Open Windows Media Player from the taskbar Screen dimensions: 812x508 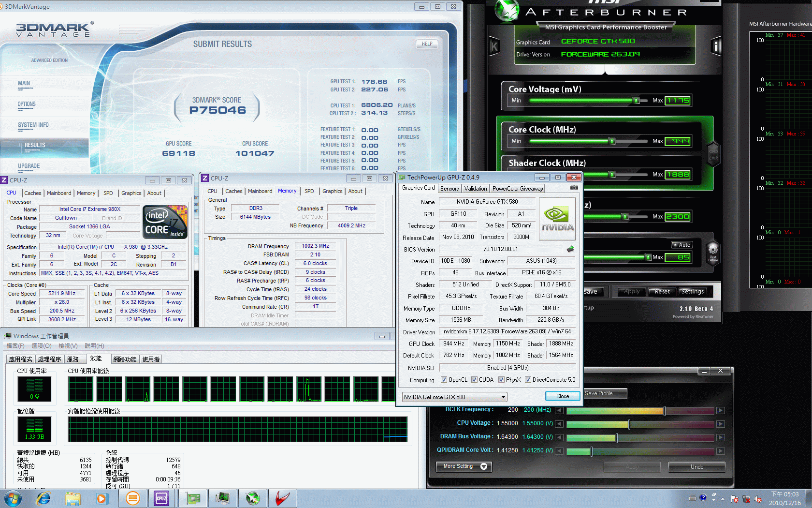101,498
